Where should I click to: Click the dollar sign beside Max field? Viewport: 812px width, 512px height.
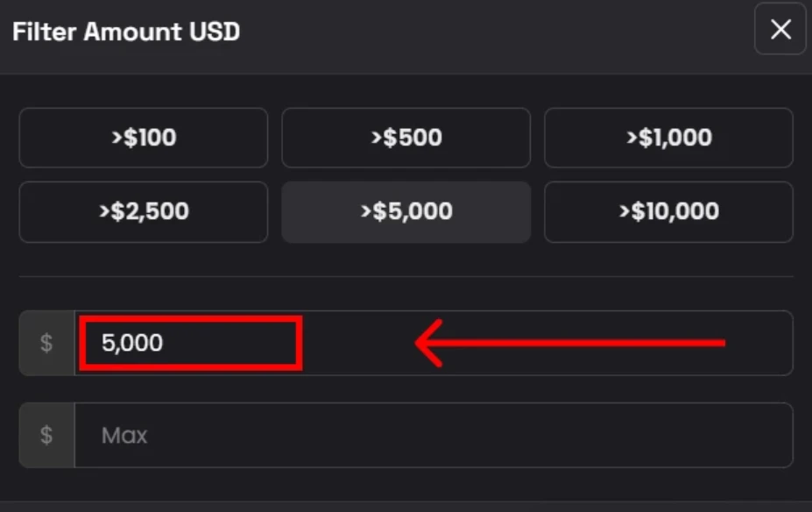point(47,435)
